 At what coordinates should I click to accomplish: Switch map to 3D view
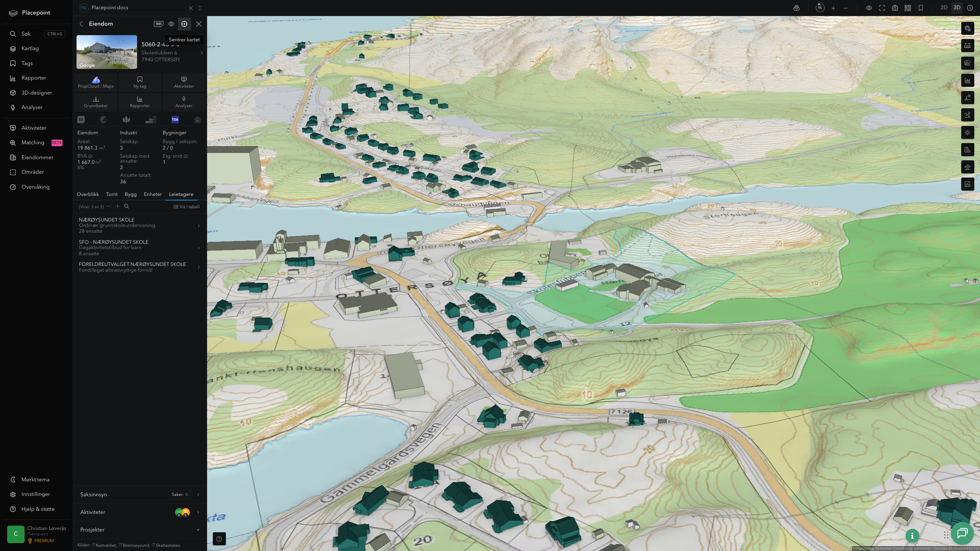click(957, 8)
